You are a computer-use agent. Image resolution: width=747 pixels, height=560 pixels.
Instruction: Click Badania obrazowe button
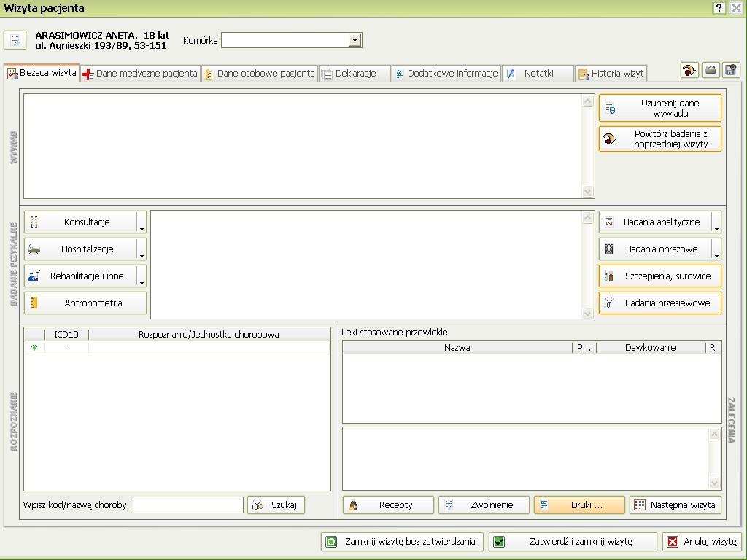pyautogui.click(x=655, y=249)
